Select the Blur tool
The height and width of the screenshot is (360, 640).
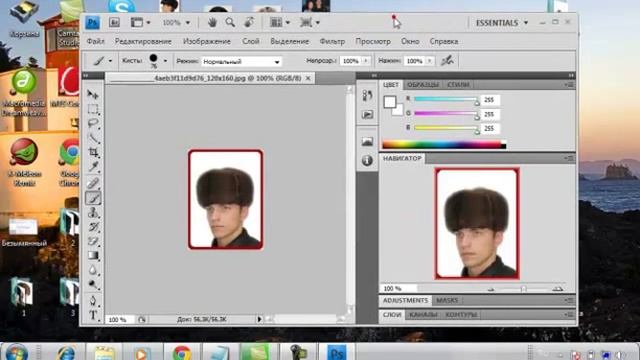93,270
